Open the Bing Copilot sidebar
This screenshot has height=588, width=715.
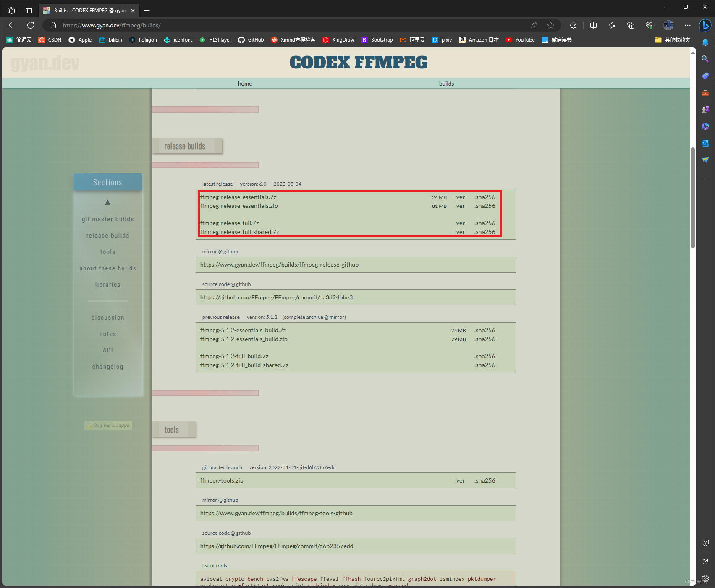(705, 25)
